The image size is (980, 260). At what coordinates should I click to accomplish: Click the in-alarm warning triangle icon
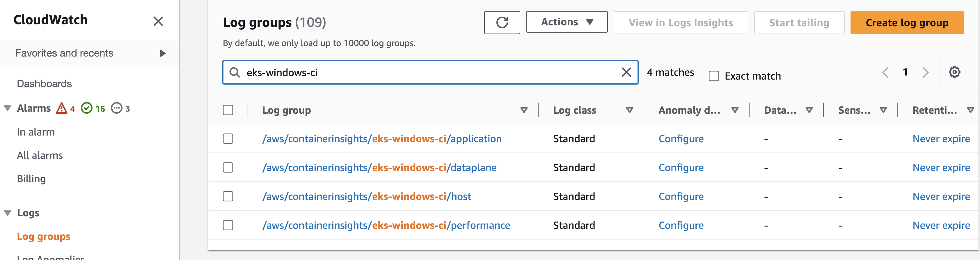coord(62,108)
